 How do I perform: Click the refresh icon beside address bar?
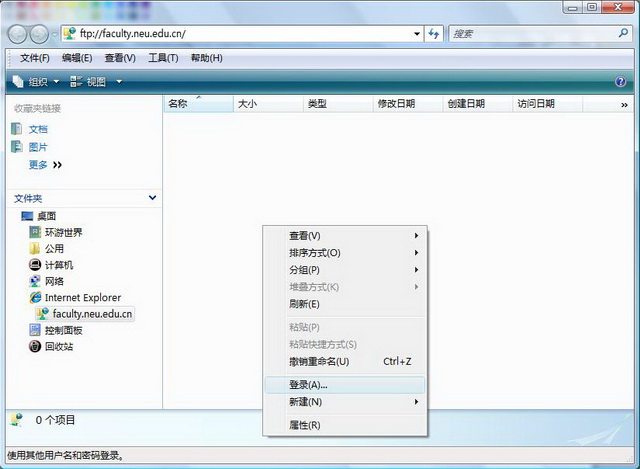pyautogui.click(x=433, y=33)
